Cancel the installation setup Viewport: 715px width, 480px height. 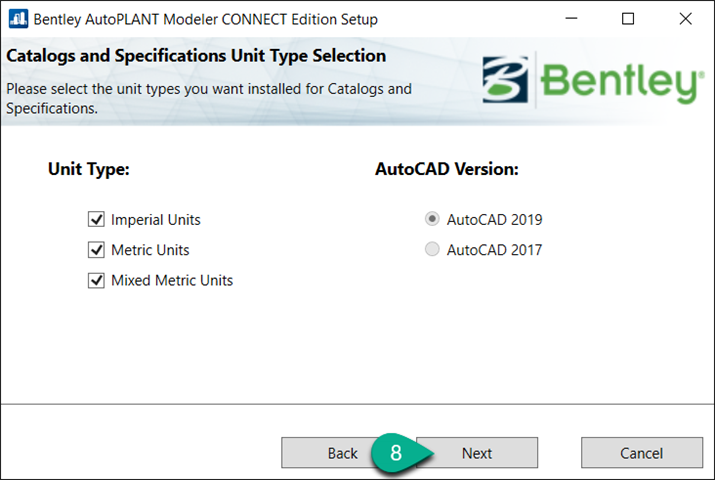[x=641, y=453]
